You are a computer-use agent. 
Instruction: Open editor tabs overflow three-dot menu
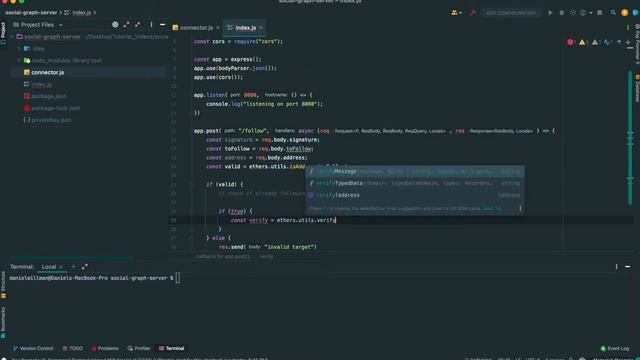[628, 27]
